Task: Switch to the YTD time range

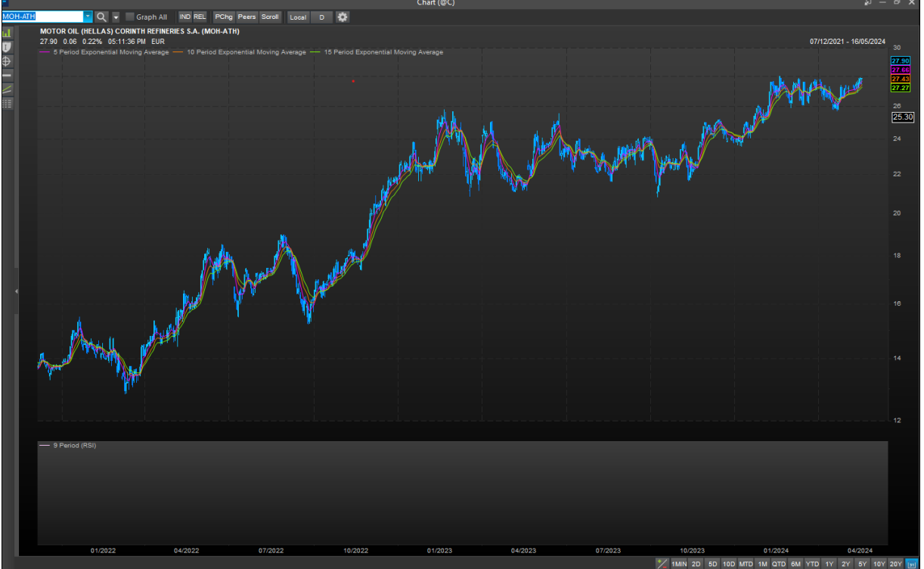Action: click(x=812, y=564)
